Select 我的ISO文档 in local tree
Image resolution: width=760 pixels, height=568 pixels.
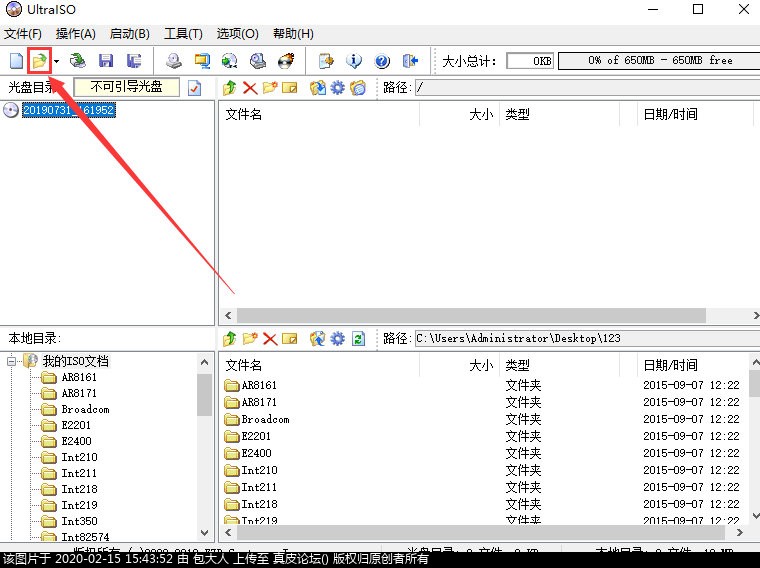76,361
